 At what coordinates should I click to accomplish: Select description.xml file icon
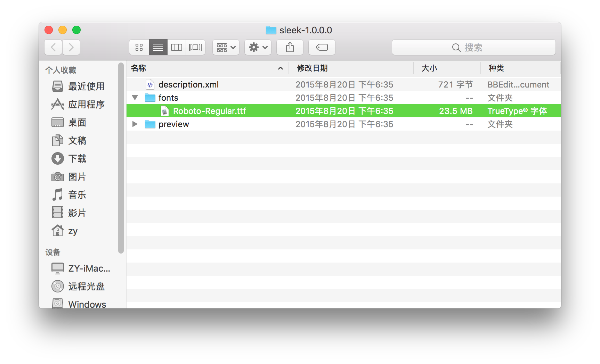coord(150,84)
